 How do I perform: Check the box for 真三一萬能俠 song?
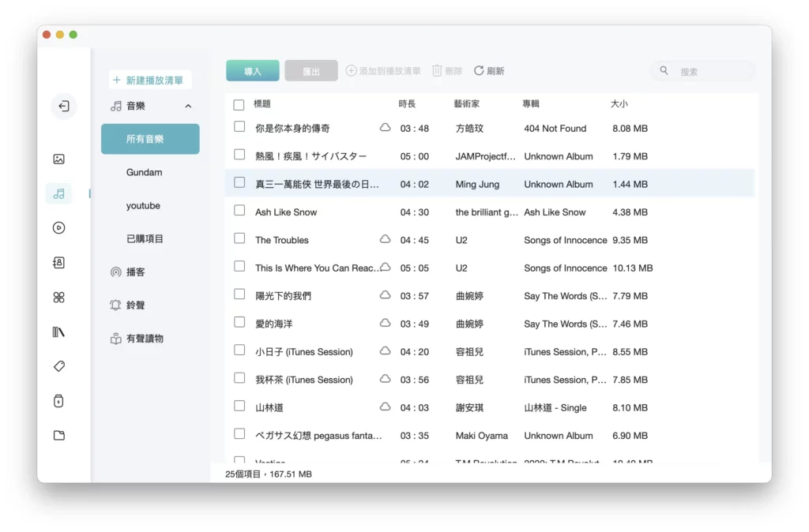239,182
